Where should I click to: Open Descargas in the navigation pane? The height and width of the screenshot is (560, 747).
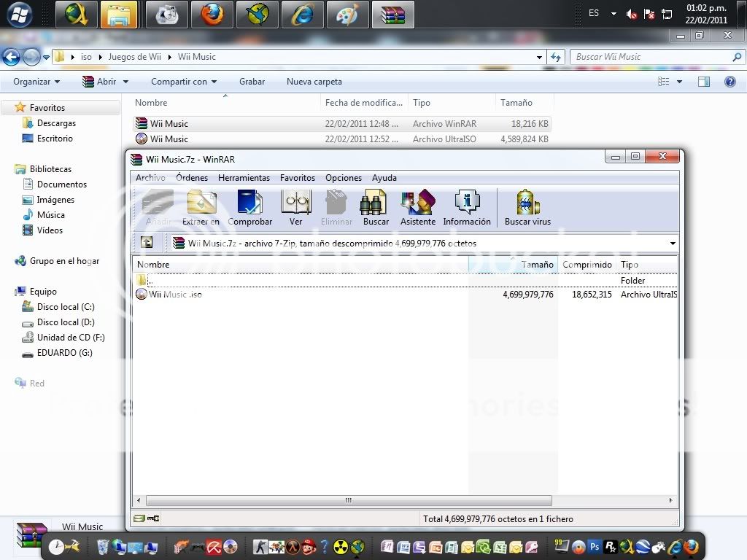(56, 122)
